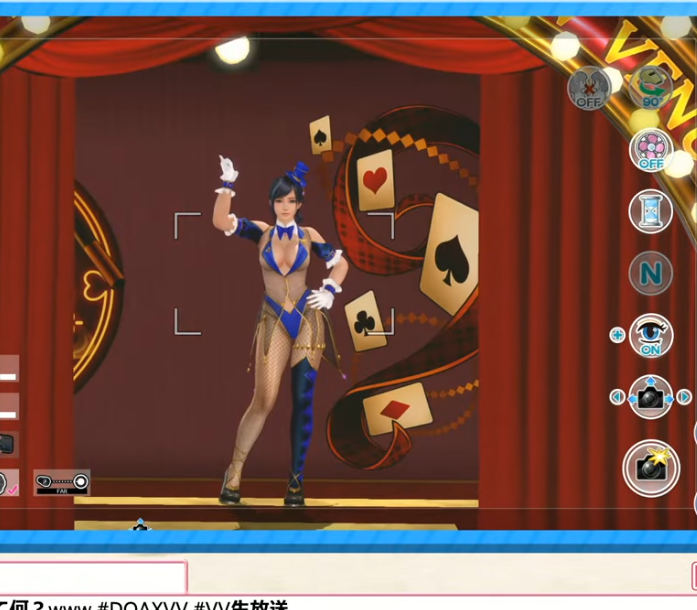Image resolution: width=697 pixels, height=610 pixels.
Task: Click the left arrow beside camera move control
Action: click(x=617, y=397)
